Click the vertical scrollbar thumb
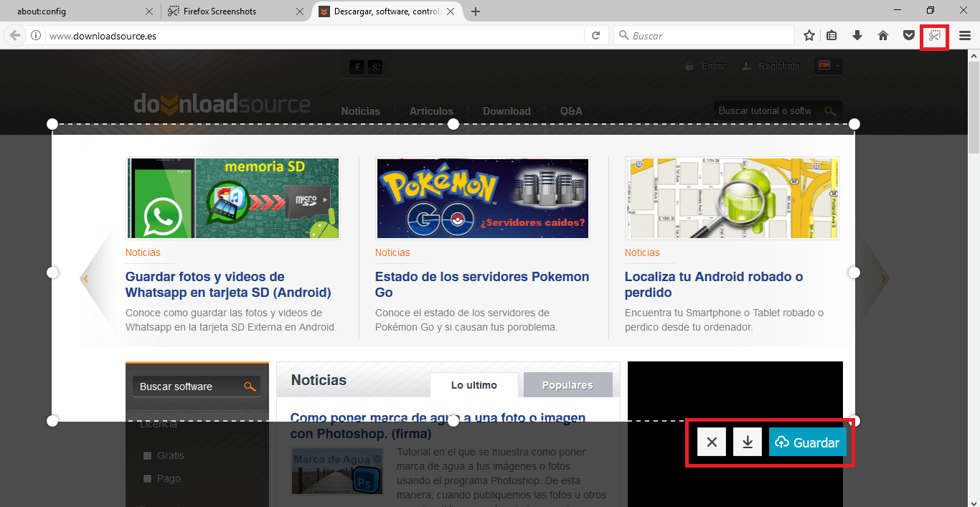 click(x=974, y=109)
